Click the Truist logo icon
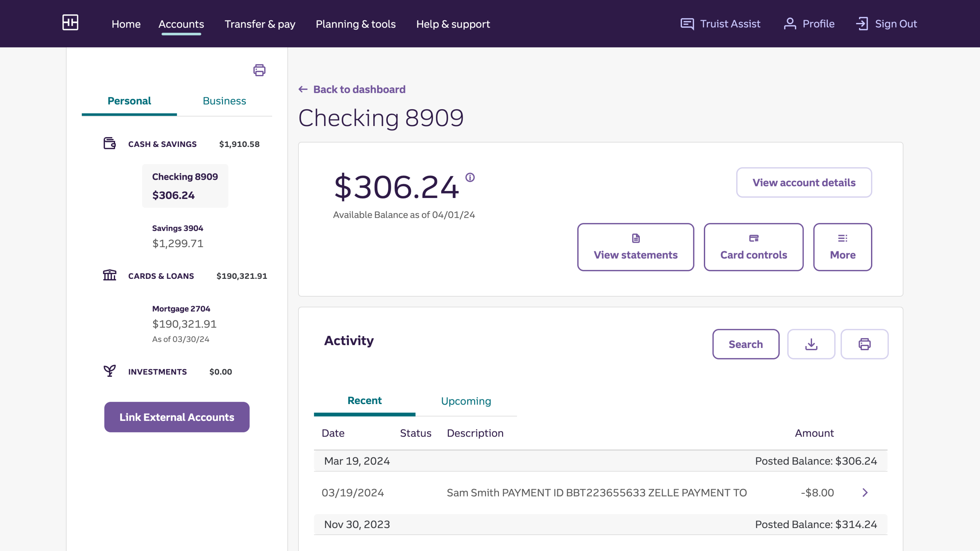Image resolution: width=980 pixels, height=551 pixels. (x=70, y=22)
